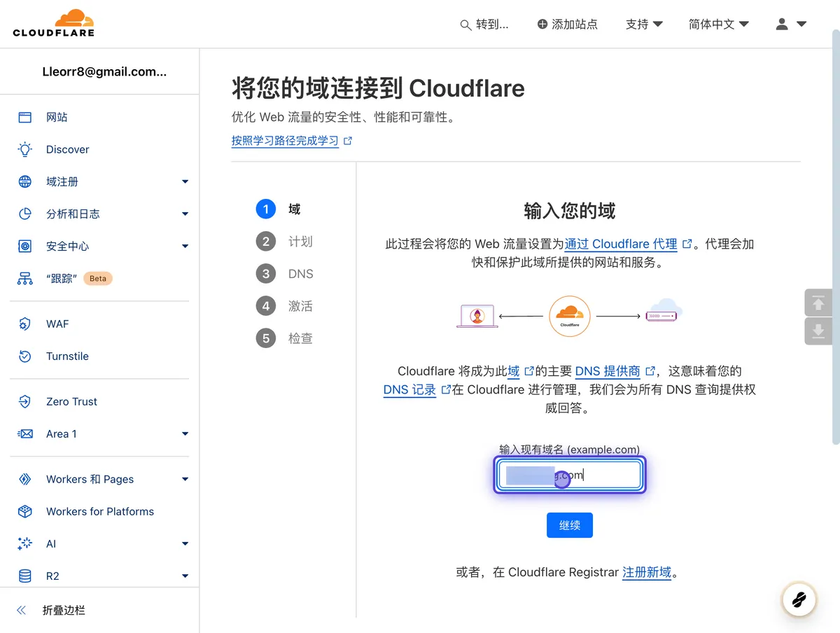This screenshot has width=840, height=633.
Task: Open the search 转到 magnifier icon
Action: coord(465,24)
